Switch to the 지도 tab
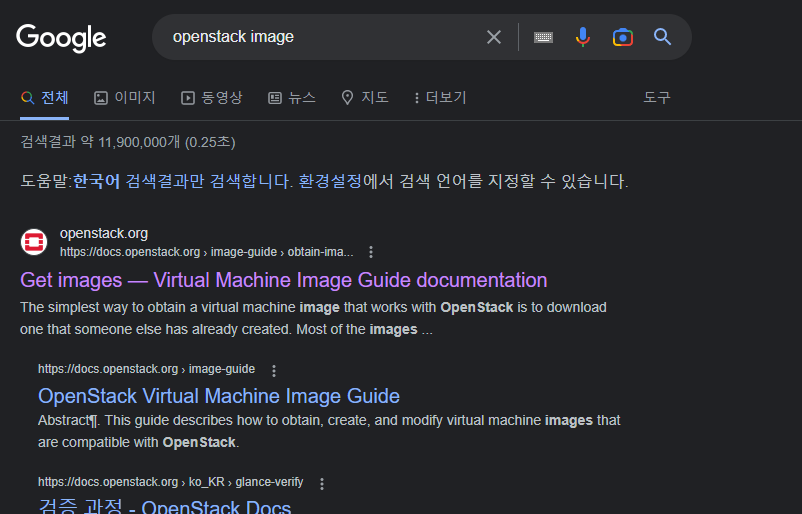802x514 pixels. pos(365,97)
